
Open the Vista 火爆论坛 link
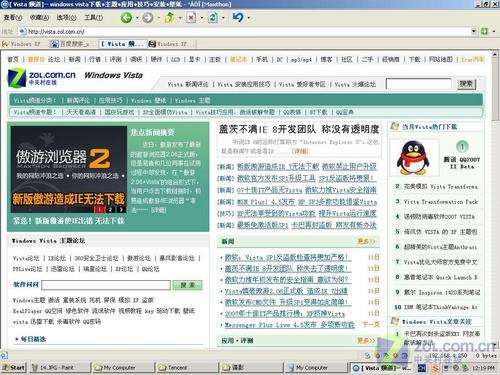pos(355,84)
